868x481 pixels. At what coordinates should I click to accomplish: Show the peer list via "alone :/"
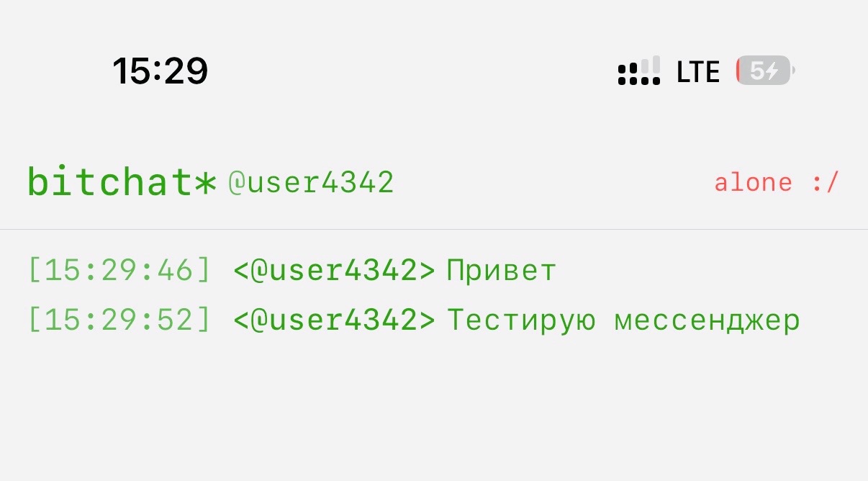[777, 183]
